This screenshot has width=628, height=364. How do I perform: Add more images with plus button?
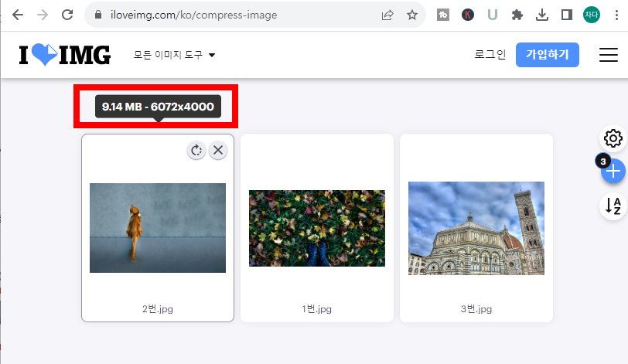(613, 172)
